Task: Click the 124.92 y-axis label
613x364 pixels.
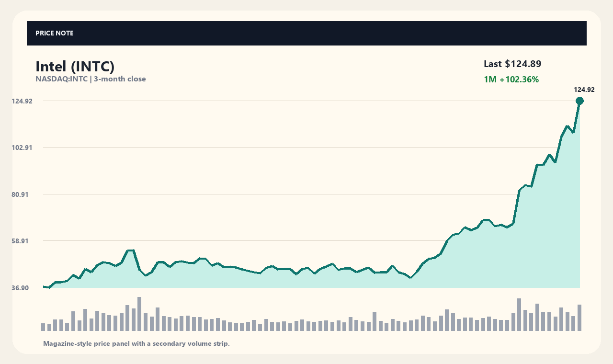Action: coord(22,101)
